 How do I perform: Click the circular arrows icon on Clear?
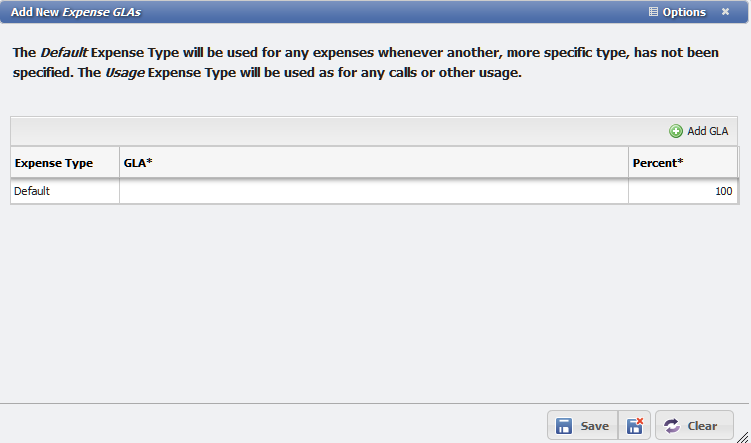point(672,426)
